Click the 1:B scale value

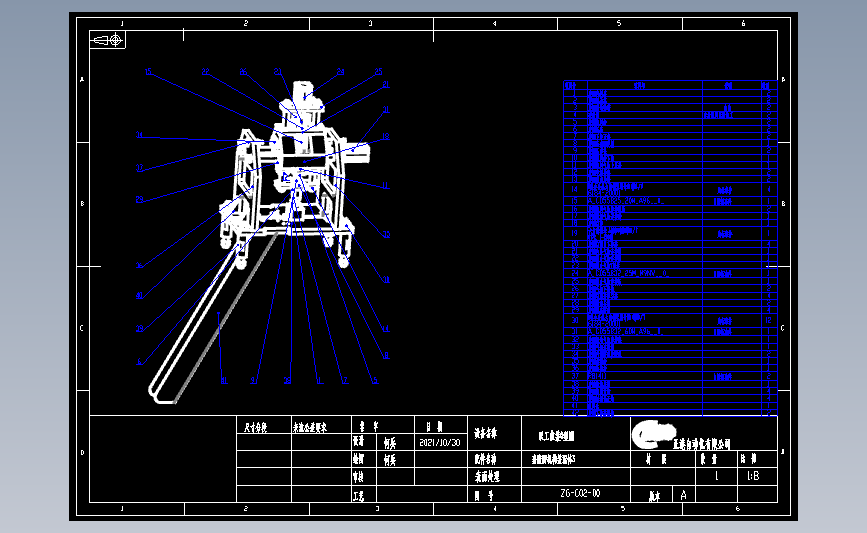point(753,475)
